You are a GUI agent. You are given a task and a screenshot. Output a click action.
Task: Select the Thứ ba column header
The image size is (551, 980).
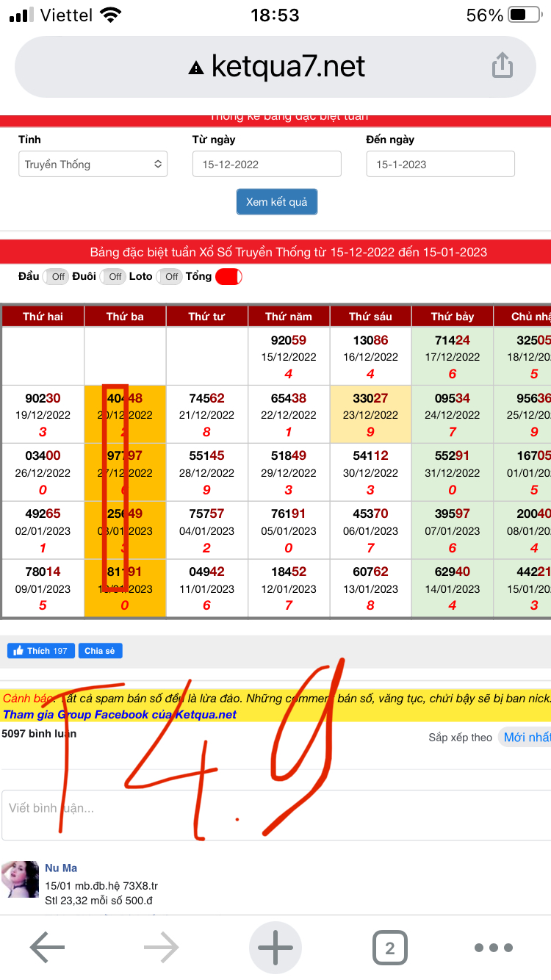tap(125, 317)
